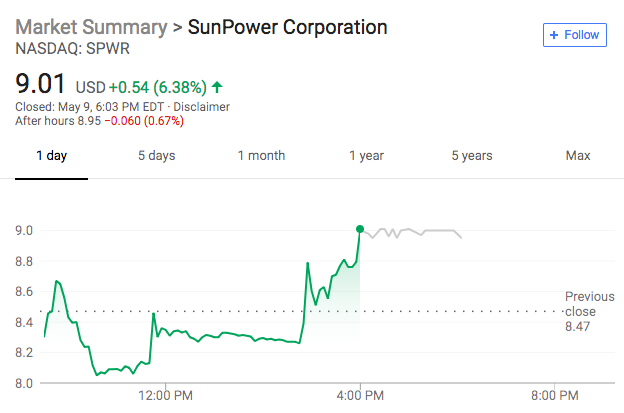Select the 1 day tab

(52, 156)
